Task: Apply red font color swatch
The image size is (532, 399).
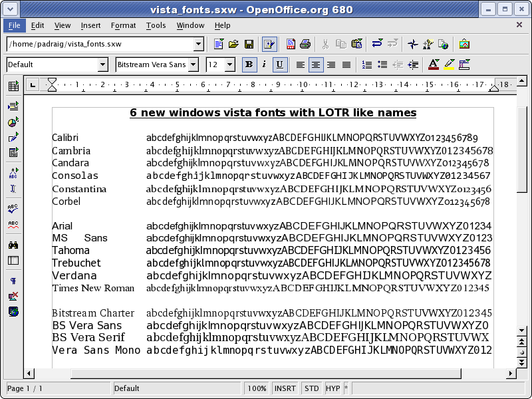Action: (x=434, y=65)
